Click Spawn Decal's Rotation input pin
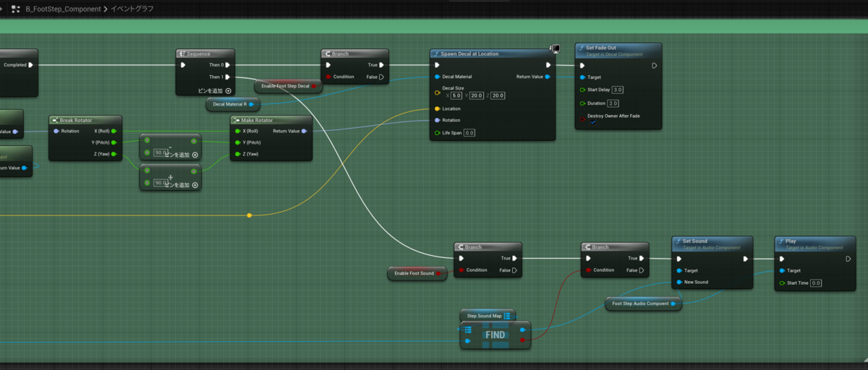This screenshot has height=370, width=868. [x=437, y=120]
